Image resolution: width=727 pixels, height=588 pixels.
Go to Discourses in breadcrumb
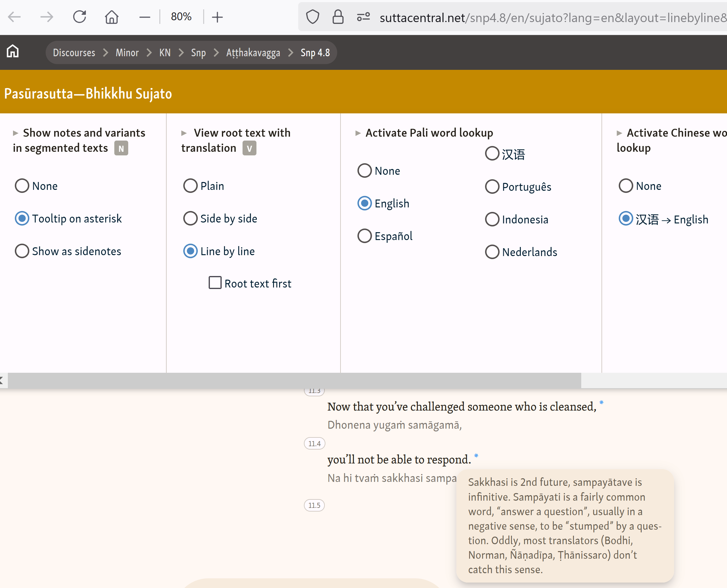[x=74, y=53]
